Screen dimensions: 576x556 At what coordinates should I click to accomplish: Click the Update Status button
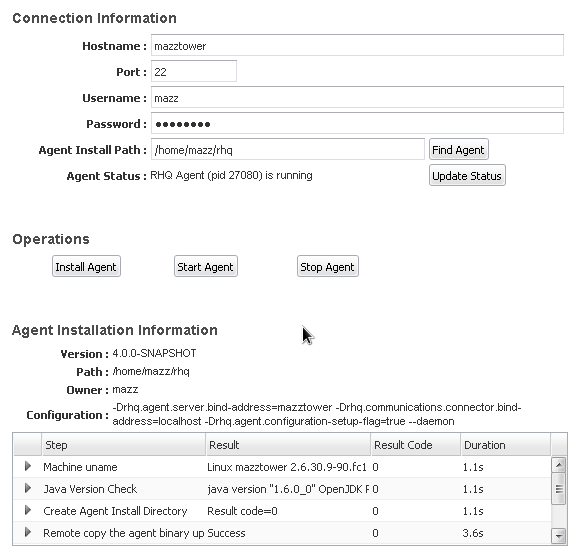[x=467, y=176]
